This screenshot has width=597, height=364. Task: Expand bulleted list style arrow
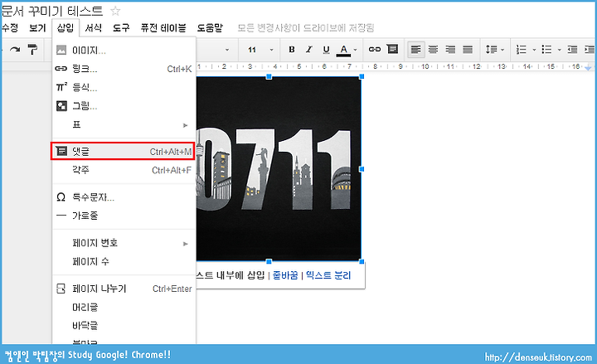point(559,50)
